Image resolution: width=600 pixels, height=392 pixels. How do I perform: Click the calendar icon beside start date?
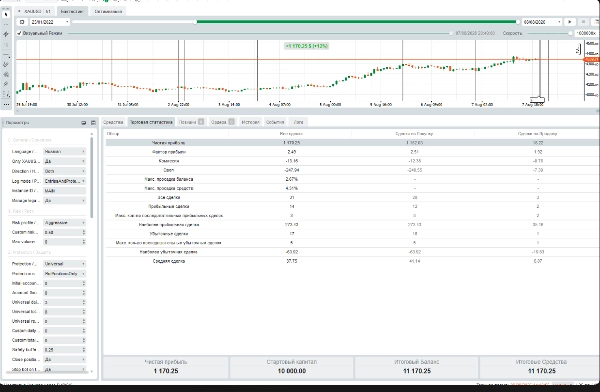[22, 22]
